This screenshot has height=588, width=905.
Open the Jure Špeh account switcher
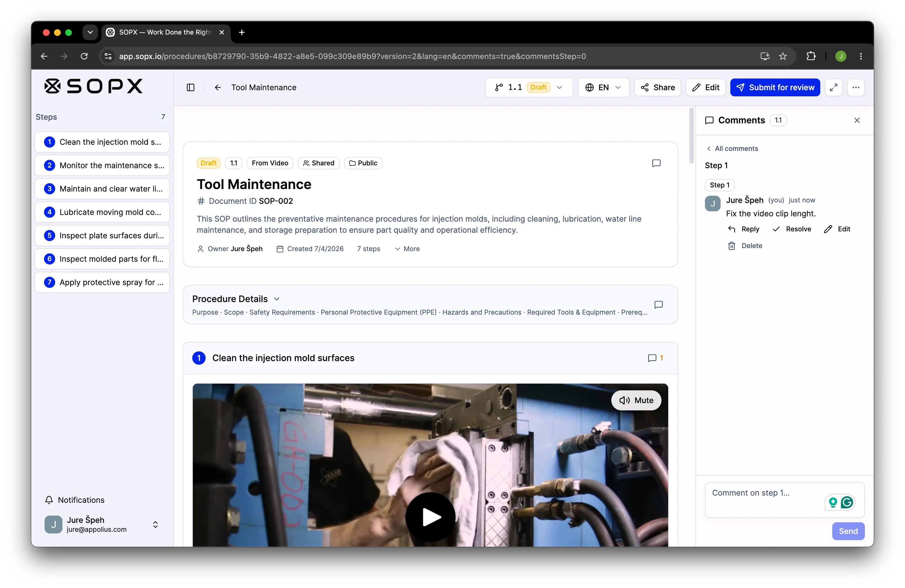pos(102,524)
